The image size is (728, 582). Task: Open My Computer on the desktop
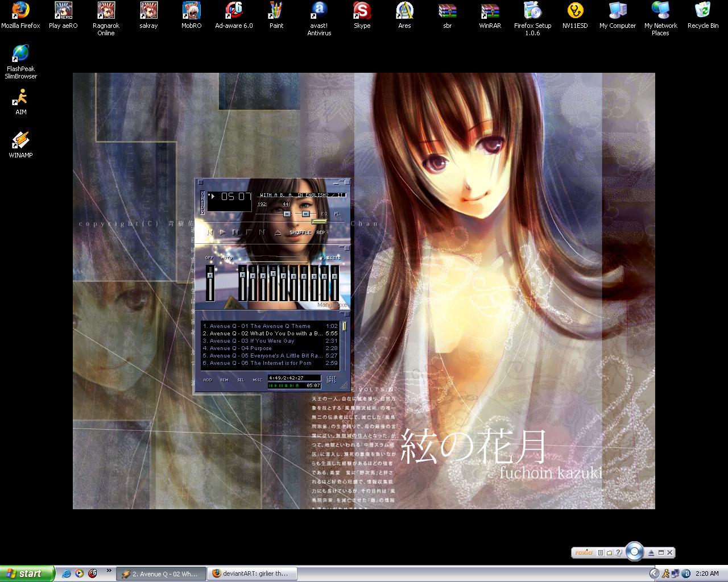tap(618, 15)
